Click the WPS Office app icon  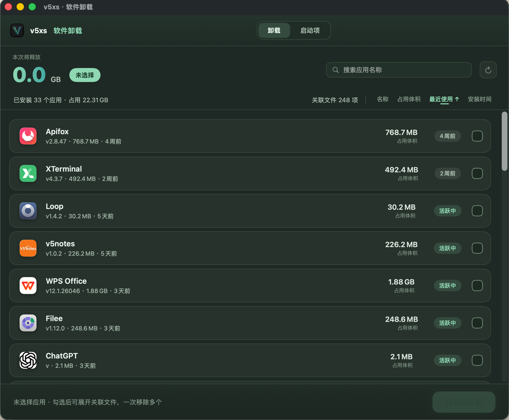tap(28, 286)
